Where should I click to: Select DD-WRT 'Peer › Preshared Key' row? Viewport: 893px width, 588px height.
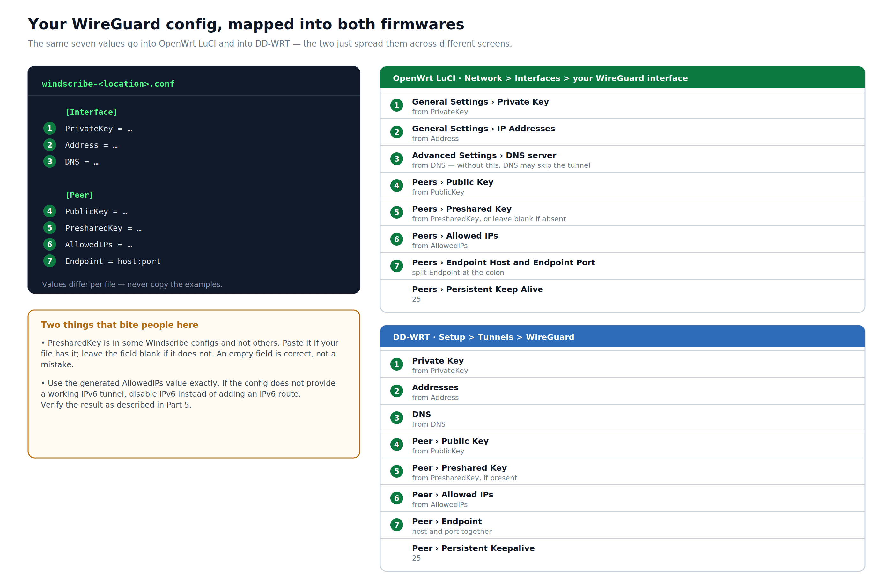tap(622, 471)
